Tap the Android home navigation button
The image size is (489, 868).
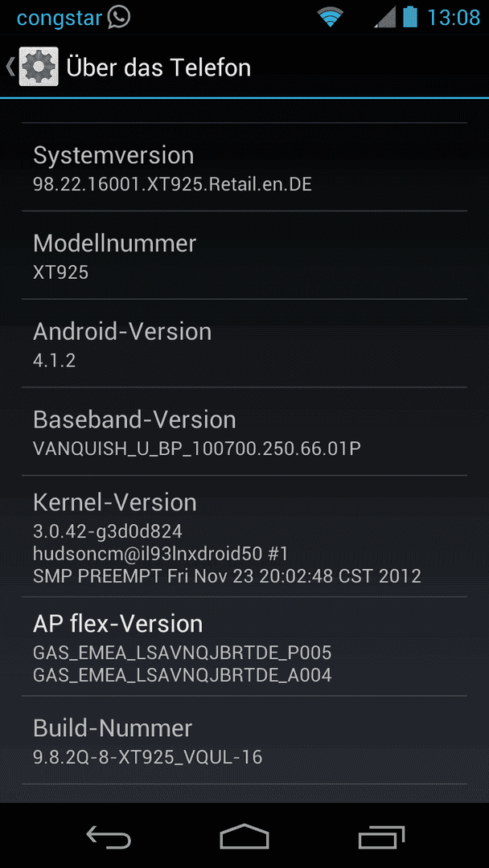pyautogui.click(x=244, y=837)
